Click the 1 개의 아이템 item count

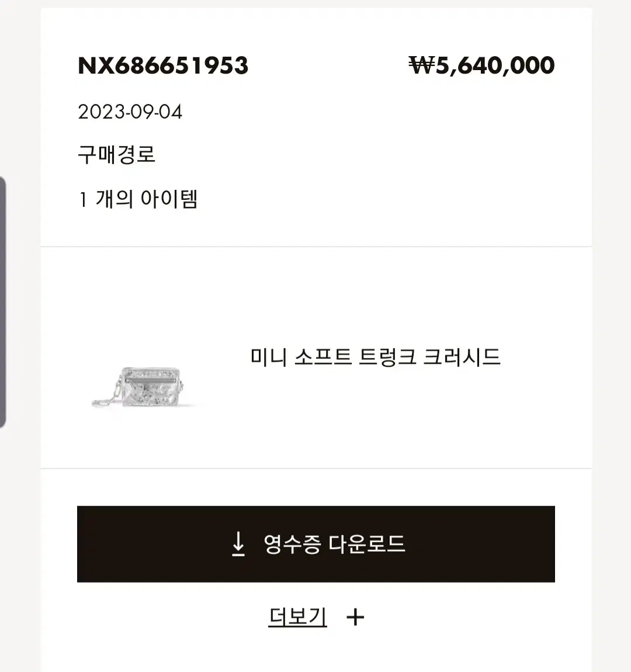click(138, 199)
